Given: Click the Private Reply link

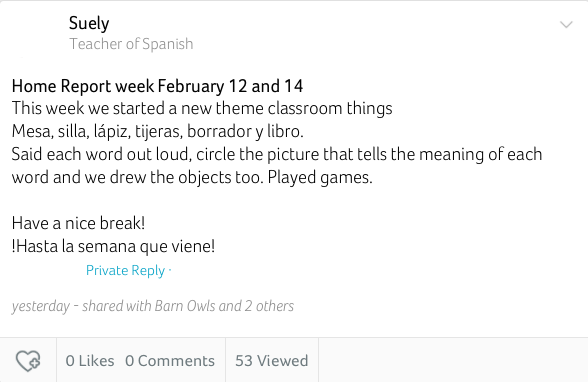Looking at the screenshot, I should (x=125, y=271).
